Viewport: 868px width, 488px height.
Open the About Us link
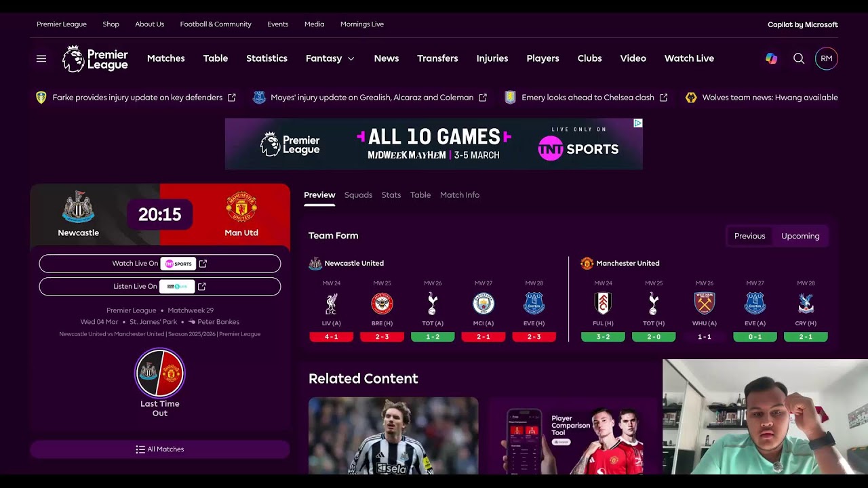(150, 24)
